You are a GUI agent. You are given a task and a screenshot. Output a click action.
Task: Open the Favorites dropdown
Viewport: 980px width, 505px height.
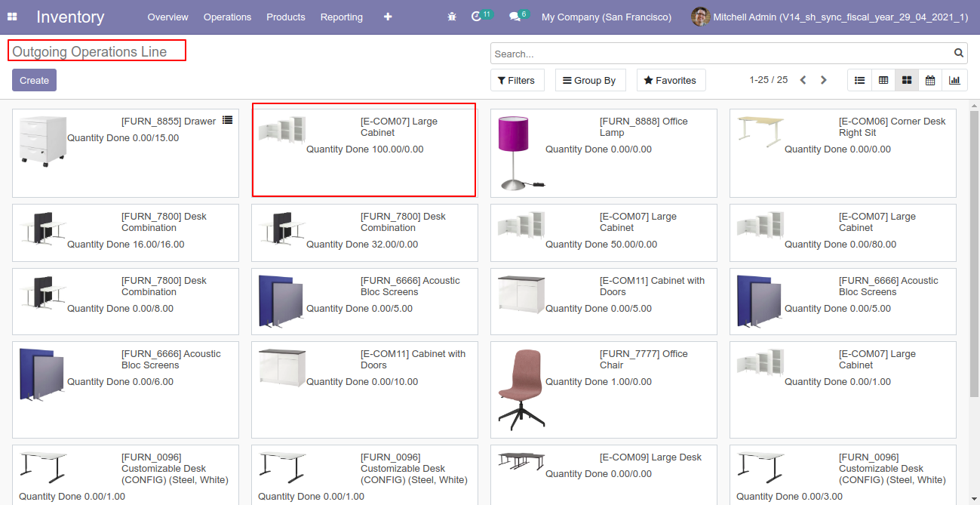(x=671, y=80)
